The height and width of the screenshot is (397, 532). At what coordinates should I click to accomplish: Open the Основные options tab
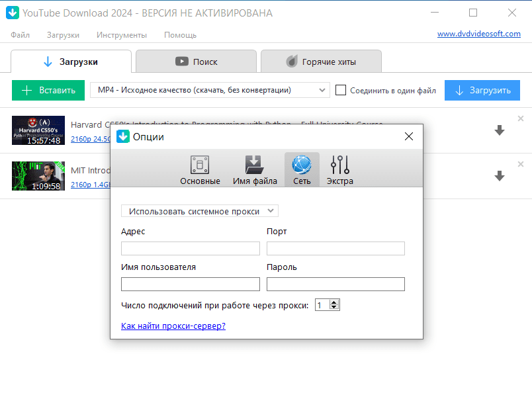pyautogui.click(x=200, y=170)
